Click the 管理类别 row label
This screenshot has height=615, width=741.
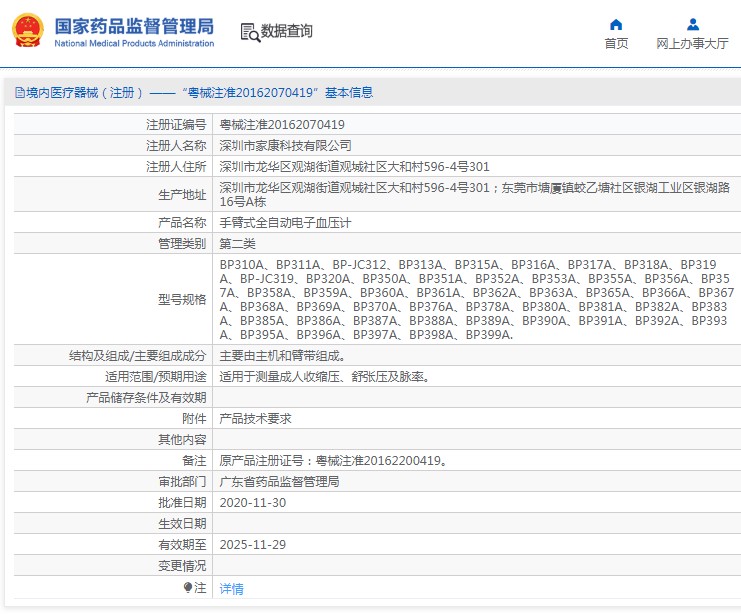pos(182,244)
